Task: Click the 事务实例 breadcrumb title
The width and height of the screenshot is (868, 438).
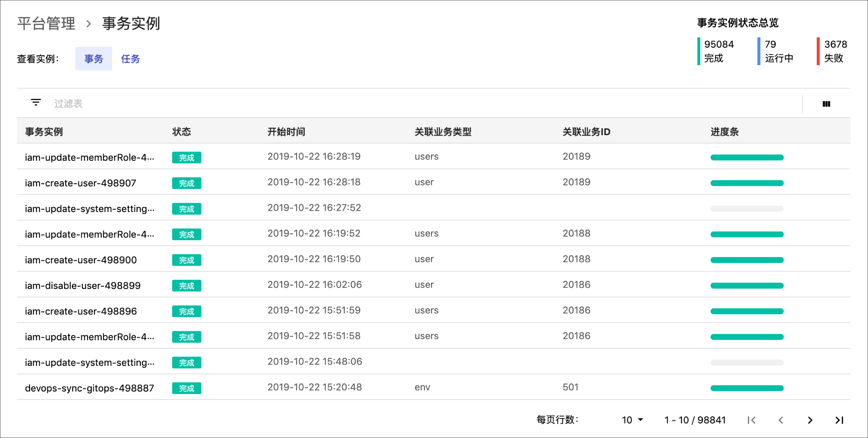Action: (x=131, y=24)
